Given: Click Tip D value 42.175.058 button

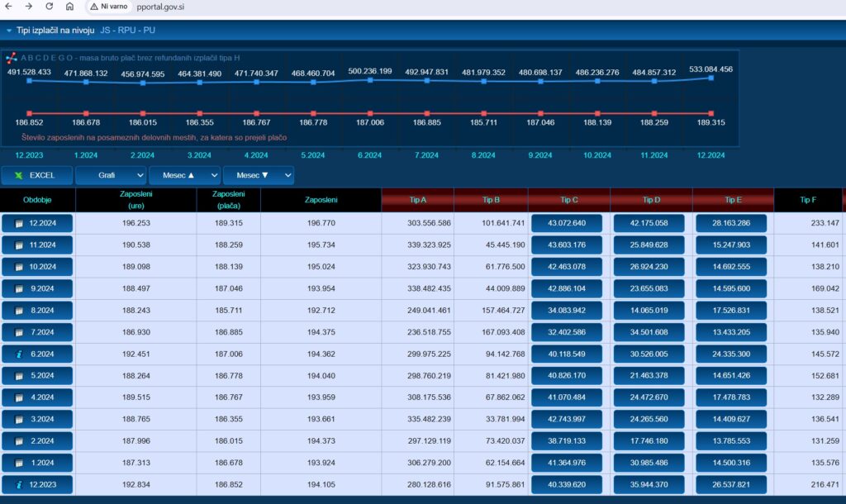Looking at the screenshot, I should tap(650, 224).
